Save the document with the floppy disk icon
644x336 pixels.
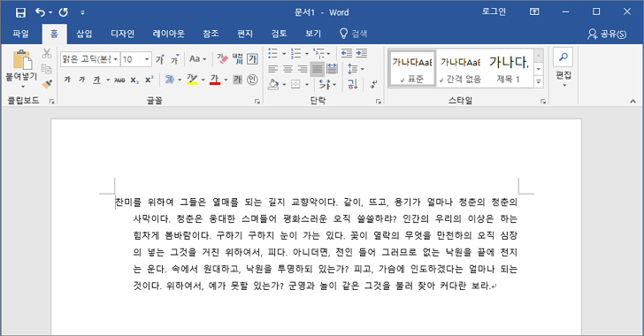20,12
